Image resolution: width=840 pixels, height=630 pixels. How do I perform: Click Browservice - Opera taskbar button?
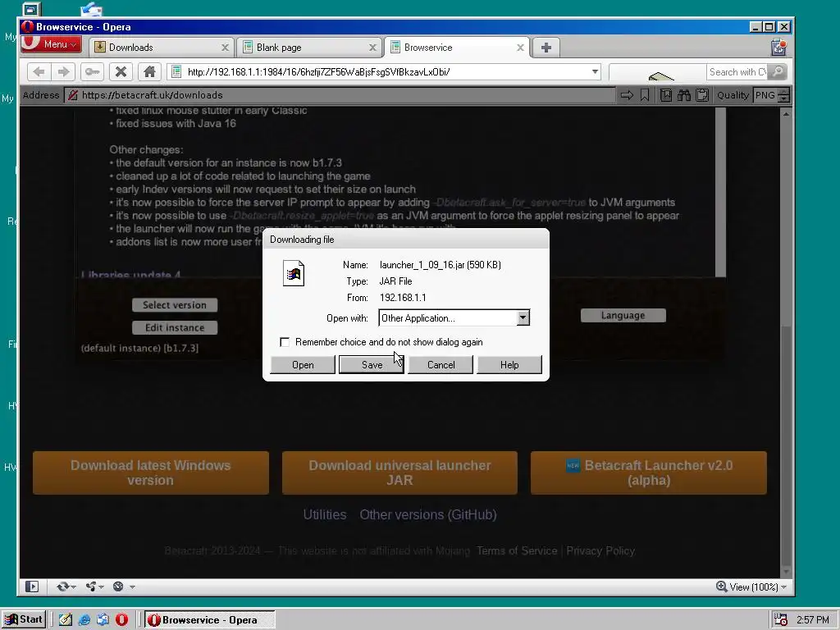209,620
